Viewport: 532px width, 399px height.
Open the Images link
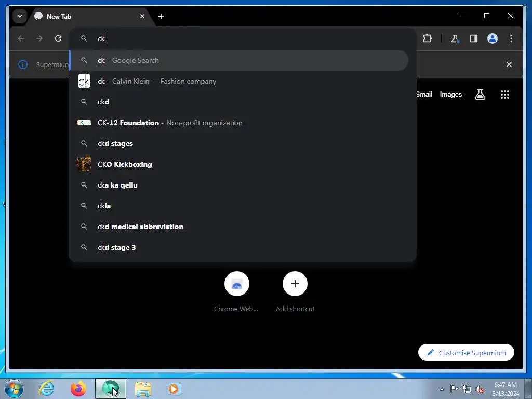pyautogui.click(x=450, y=95)
